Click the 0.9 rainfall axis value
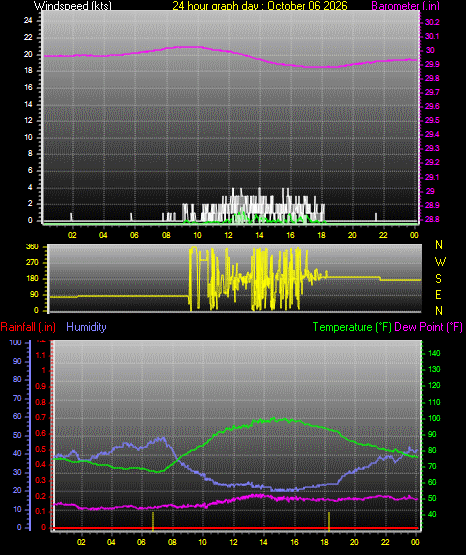The image size is (466, 555). 41,386
